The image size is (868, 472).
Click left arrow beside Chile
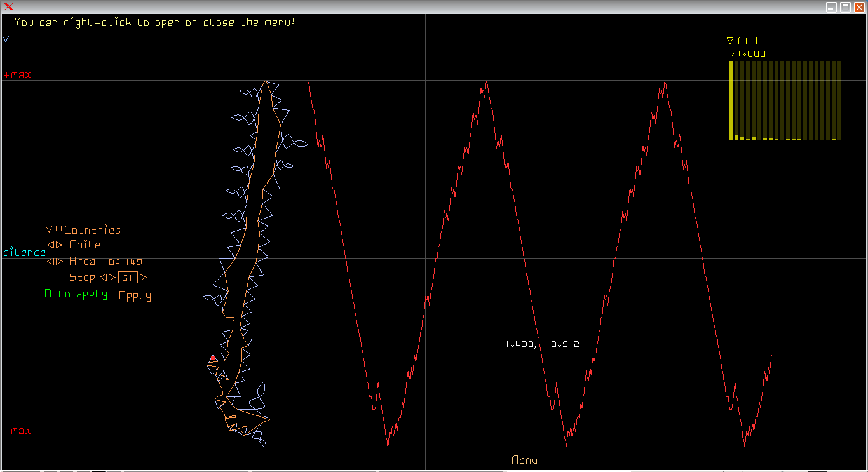[x=51, y=245]
